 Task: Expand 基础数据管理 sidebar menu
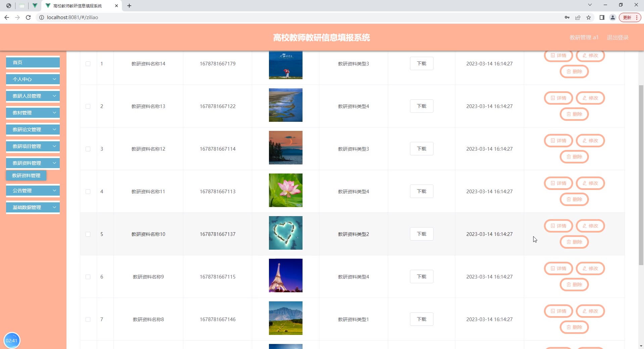[x=33, y=207]
